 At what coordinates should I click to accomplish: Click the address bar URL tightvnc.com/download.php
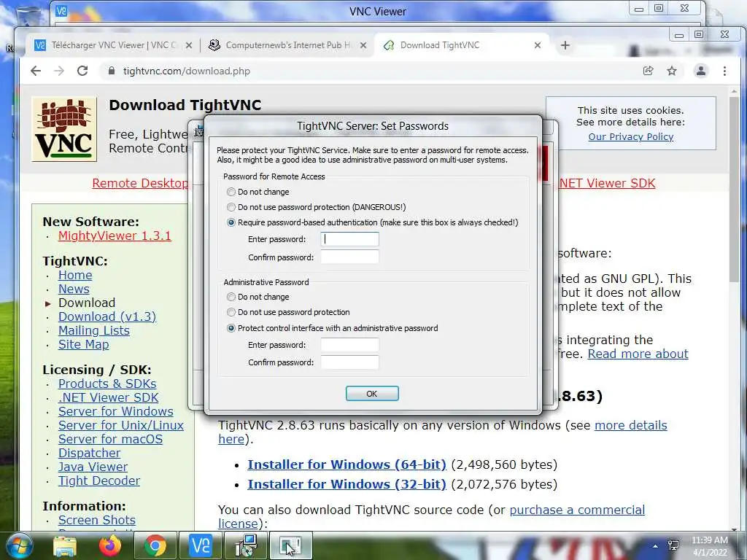click(186, 71)
